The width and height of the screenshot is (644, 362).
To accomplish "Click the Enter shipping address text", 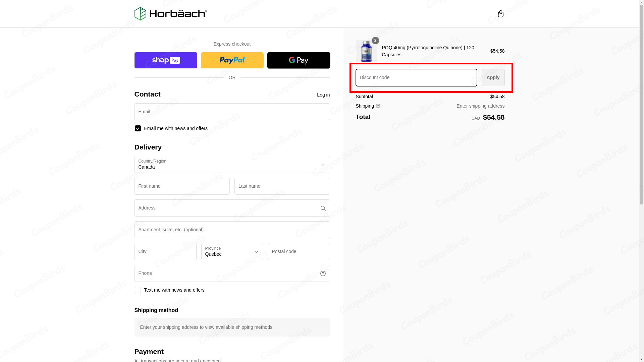I will pyautogui.click(x=480, y=106).
